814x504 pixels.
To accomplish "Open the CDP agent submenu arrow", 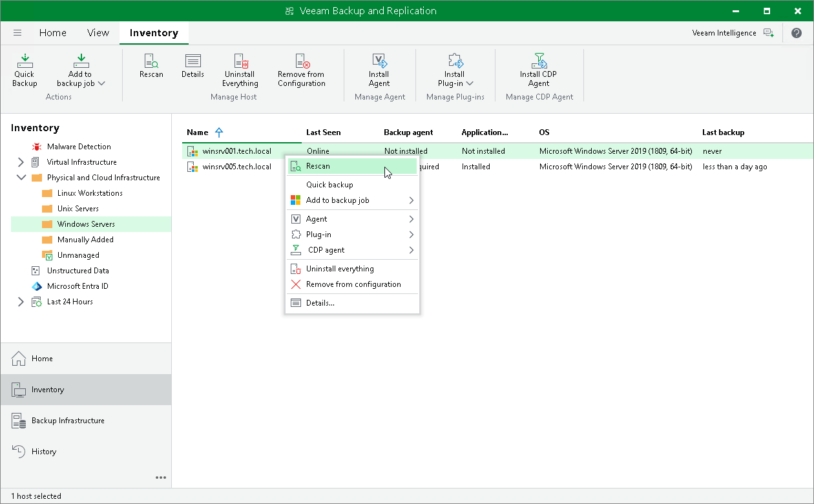I will 412,250.
